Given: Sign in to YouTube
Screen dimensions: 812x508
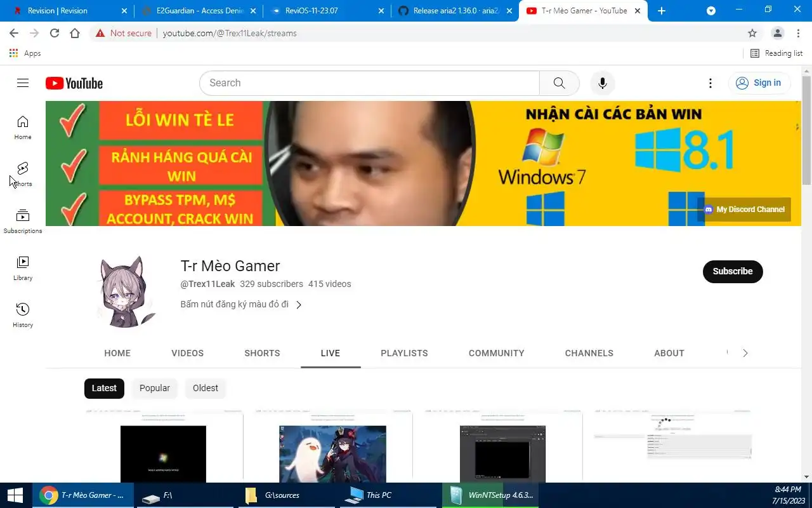Looking at the screenshot, I should click(759, 83).
